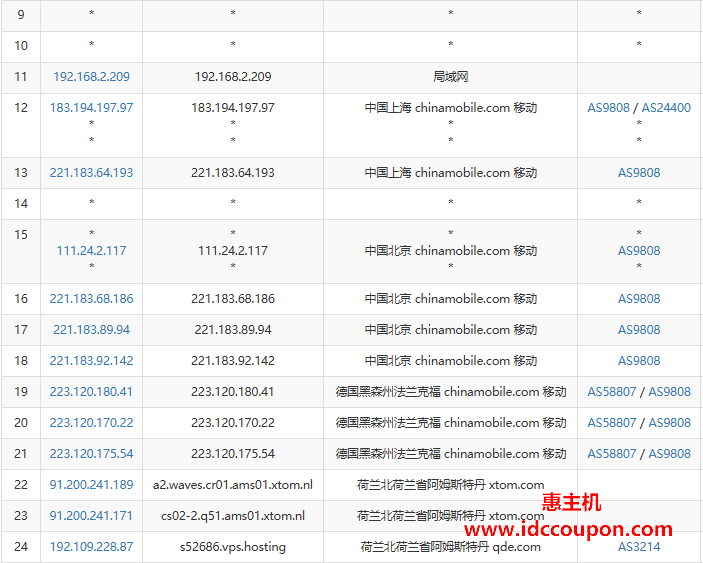Open the AS3214 link
The width and height of the screenshot is (703, 563).
[639, 547]
